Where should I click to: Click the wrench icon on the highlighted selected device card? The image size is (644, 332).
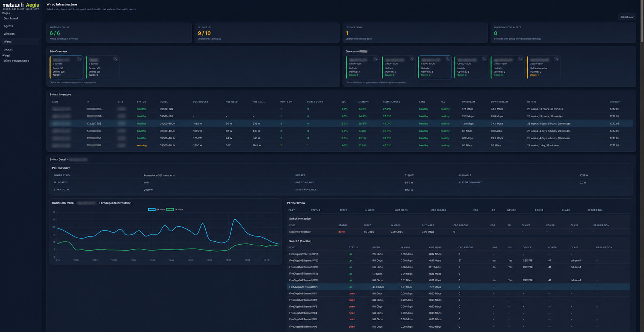tap(447, 59)
